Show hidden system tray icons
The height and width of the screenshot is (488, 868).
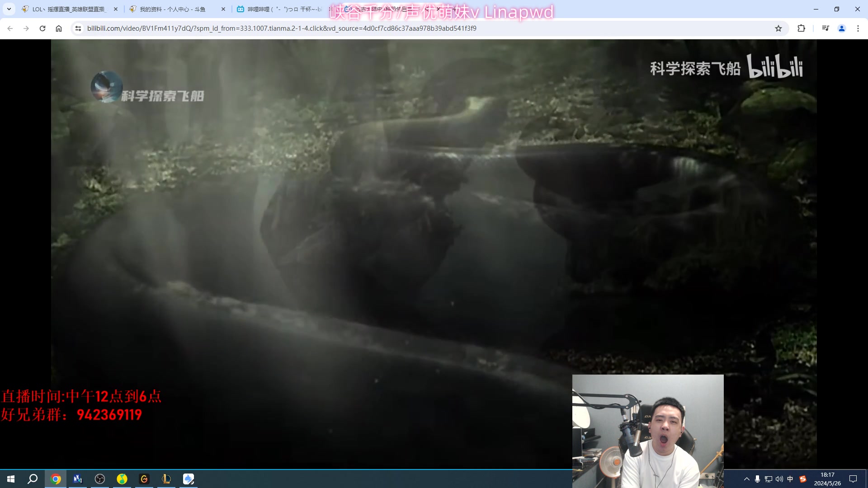coord(747,479)
